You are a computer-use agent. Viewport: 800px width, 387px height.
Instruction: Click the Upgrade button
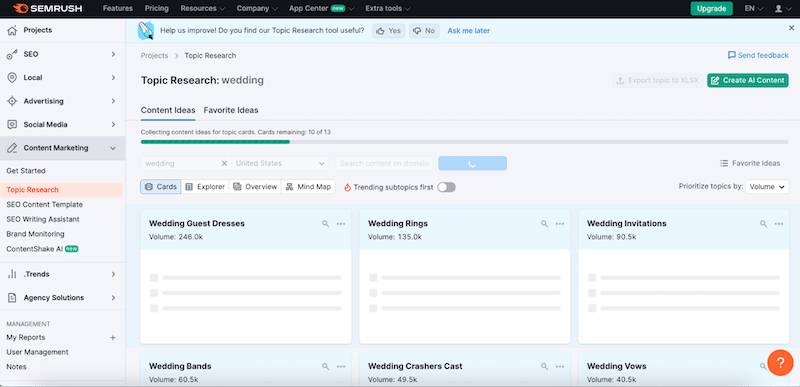coord(711,9)
